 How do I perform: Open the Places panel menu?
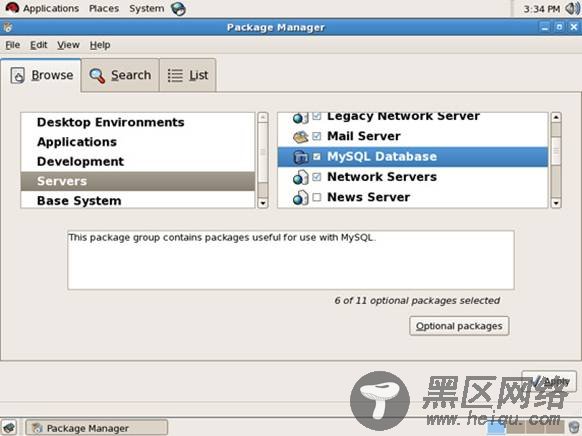104,8
